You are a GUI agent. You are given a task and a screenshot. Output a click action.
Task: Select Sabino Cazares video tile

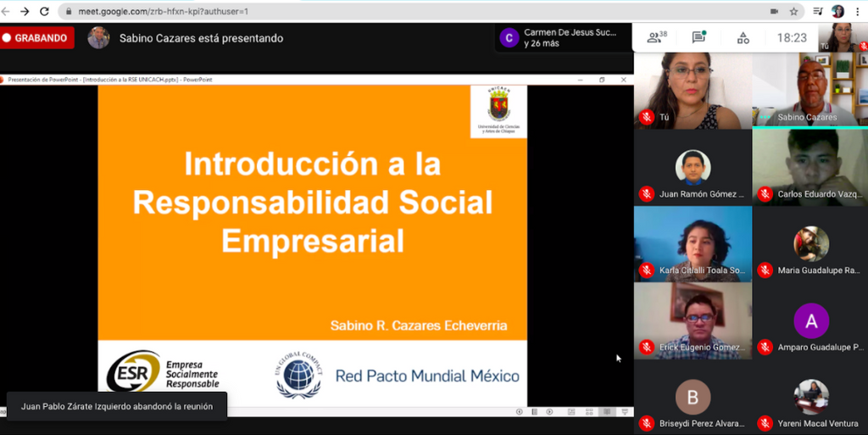point(810,89)
